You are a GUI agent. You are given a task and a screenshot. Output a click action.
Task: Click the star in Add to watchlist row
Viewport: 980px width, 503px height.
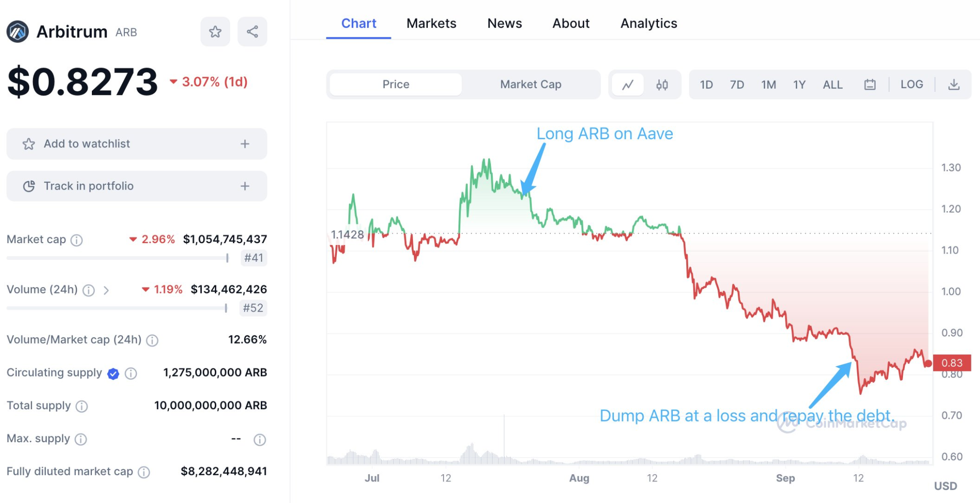[x=29, y=144]
